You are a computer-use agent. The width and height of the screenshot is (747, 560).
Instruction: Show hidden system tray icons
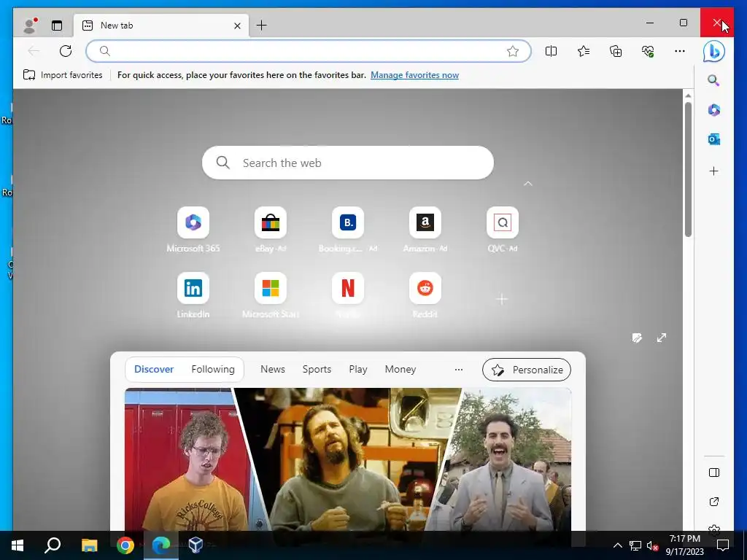click(x=617, y=545)
